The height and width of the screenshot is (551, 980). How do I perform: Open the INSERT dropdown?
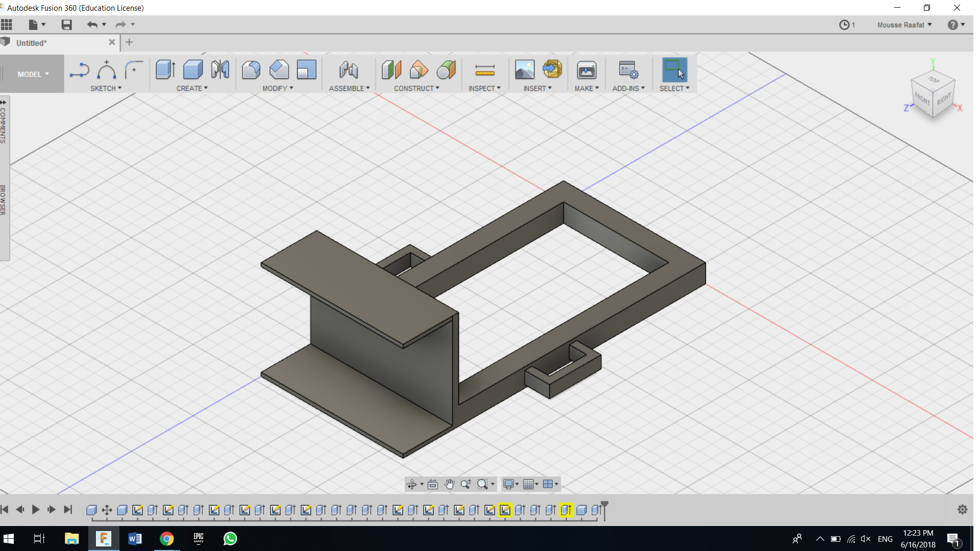click(537, 88)
